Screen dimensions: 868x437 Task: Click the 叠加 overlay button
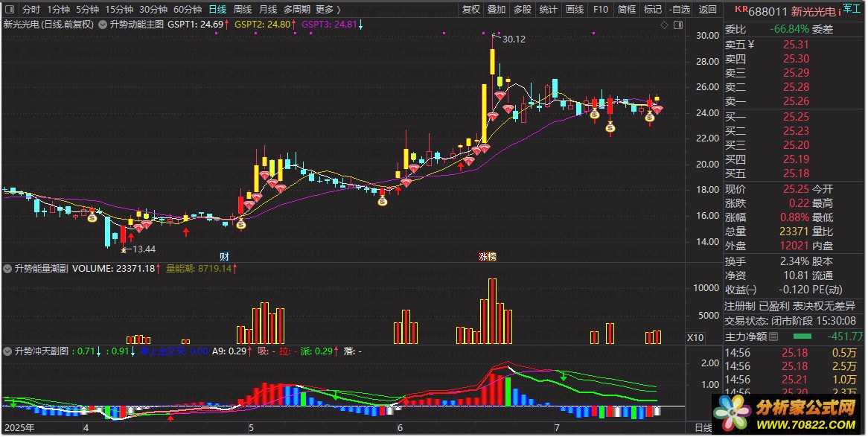(497, 10)
